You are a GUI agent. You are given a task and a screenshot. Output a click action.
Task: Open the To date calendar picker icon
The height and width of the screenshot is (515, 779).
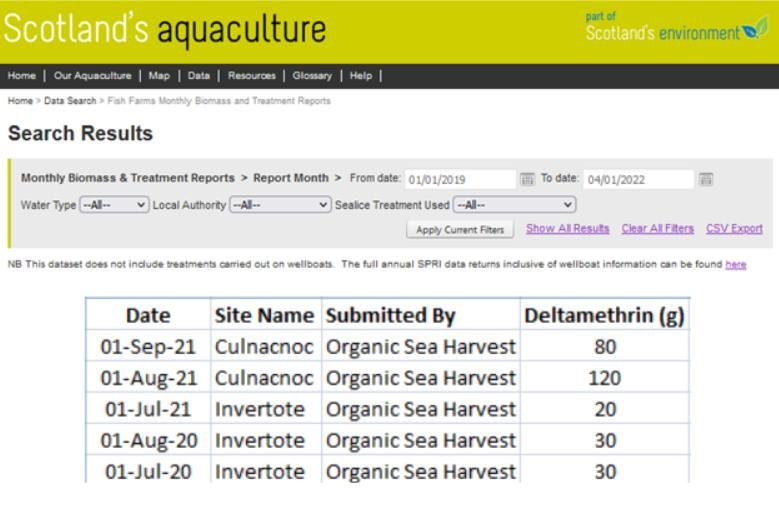pos(706,179)
